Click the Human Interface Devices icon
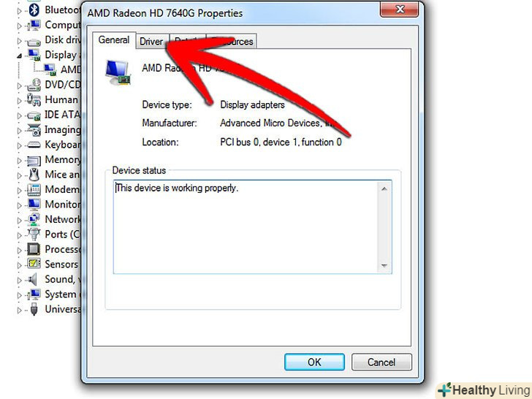Screen dimensions: 532x399 point(34,99)
